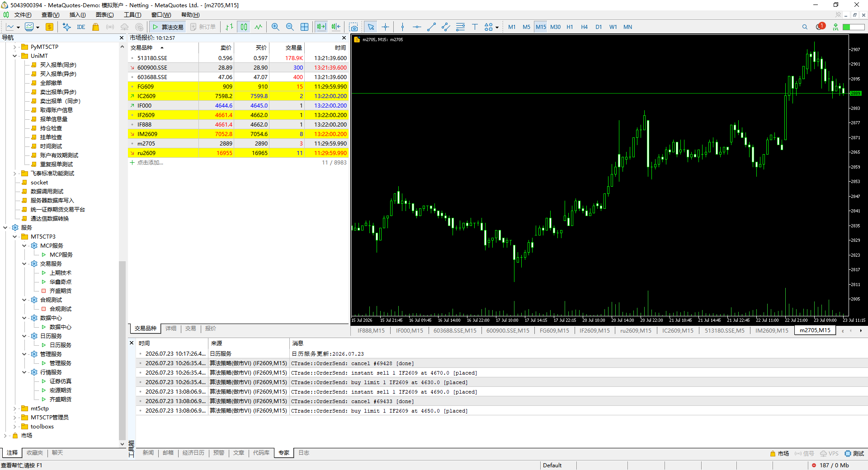Start algo trading button
The width and height of the screenshot is (868, 470).
coord(168,27)
